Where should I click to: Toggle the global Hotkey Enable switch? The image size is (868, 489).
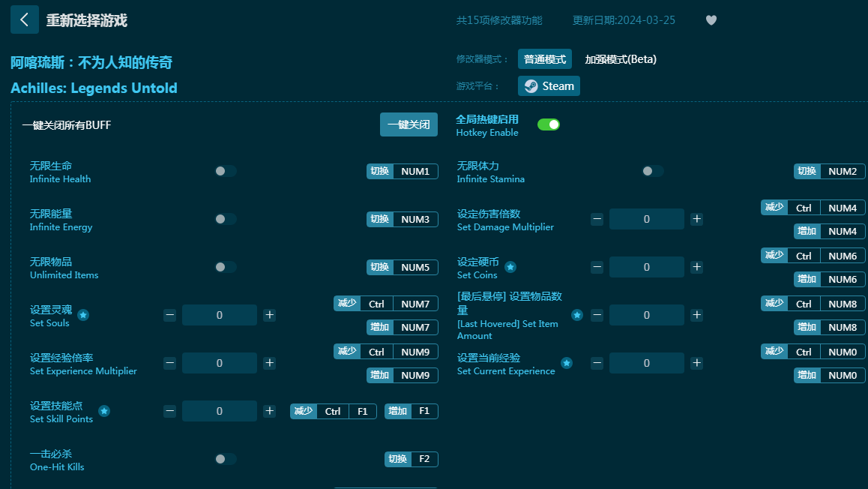coord(549,124)
